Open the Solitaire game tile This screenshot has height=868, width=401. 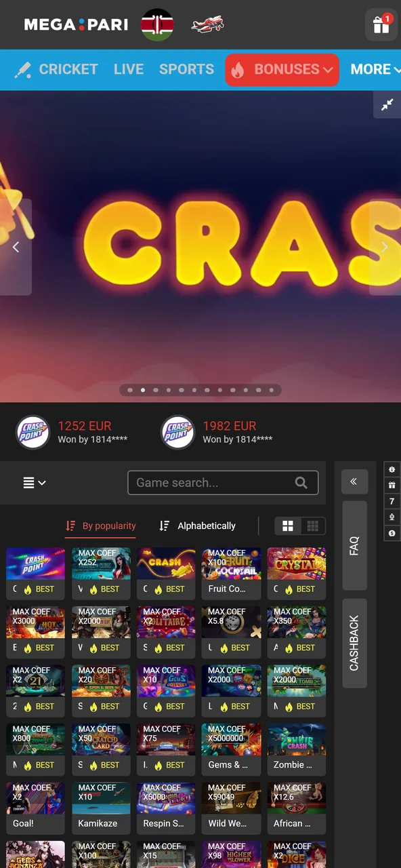coord(166,632)
